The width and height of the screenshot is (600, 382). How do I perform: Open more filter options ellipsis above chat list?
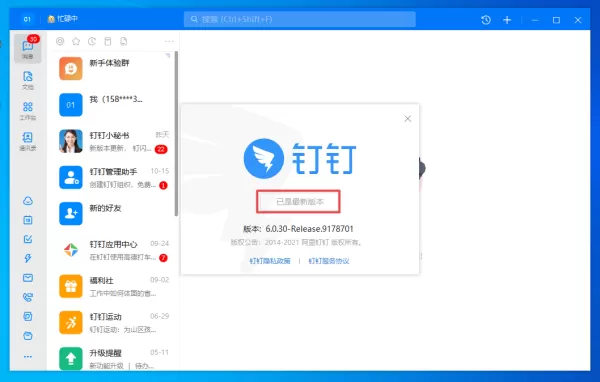click(x=169, y=41)
